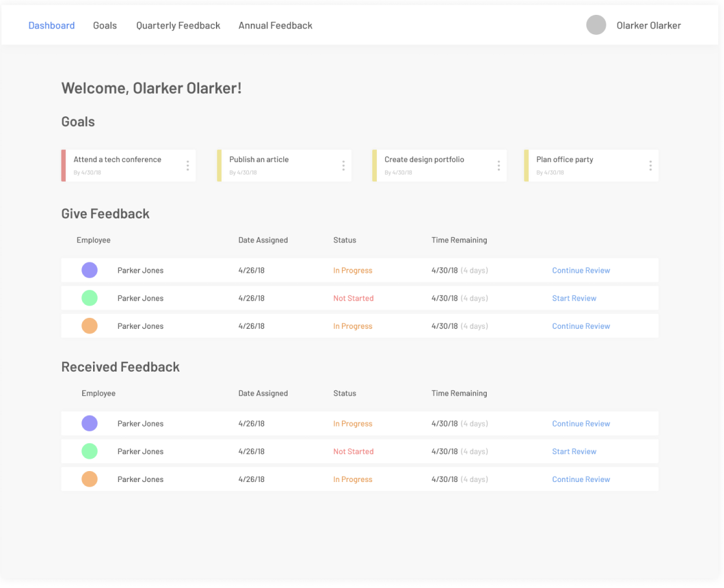The image size is (724, 588).
Task: Click Start Review in Received Feedback table
Action: tap(575, 452)
